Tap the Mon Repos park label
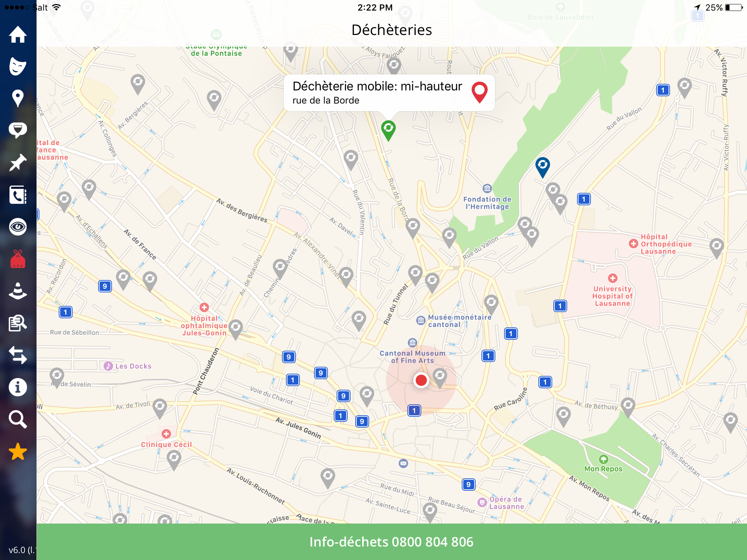Viewport: 747px width, 560px height. (603, 469)
